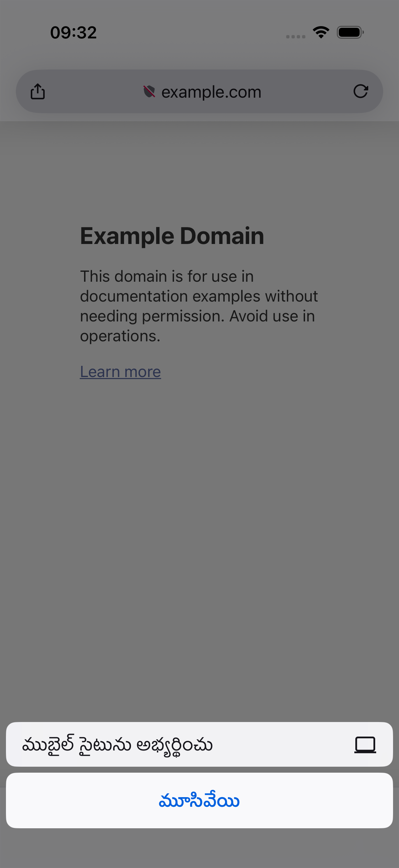Tap the Wi-Fi status icon

pyautogui.click(x=321, y=32)
